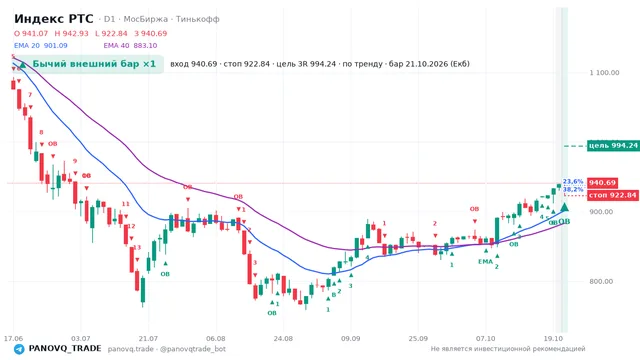Click the 23,6% Fibonacci level label

click(573, 182)
